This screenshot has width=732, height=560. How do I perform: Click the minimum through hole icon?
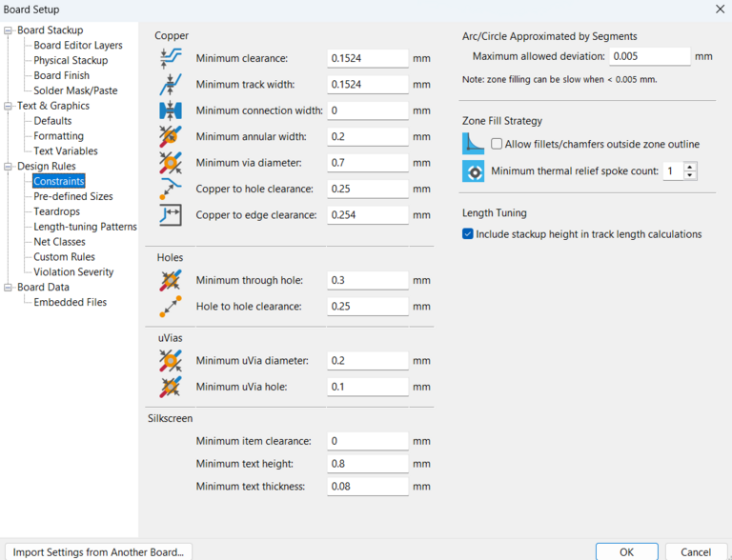point(171,280)
